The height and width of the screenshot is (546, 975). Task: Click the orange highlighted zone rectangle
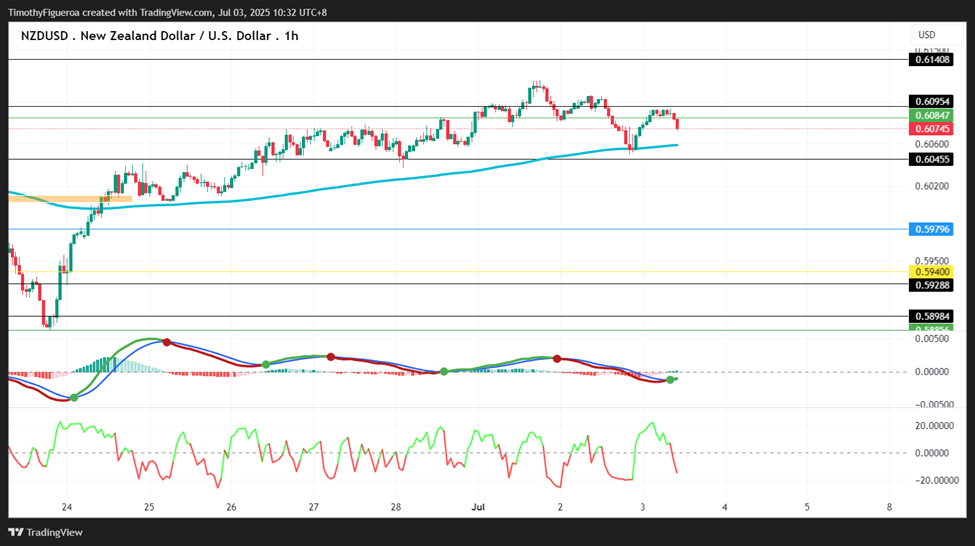click(x=70, y=199)
